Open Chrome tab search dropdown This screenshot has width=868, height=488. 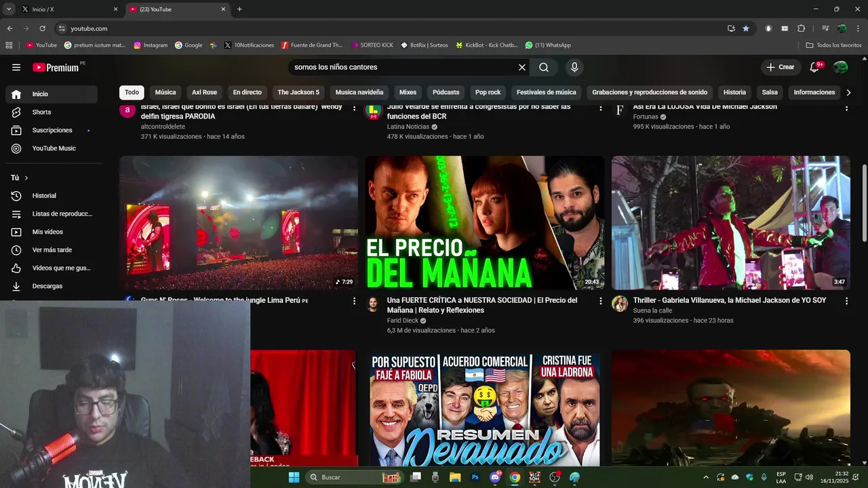9,9
